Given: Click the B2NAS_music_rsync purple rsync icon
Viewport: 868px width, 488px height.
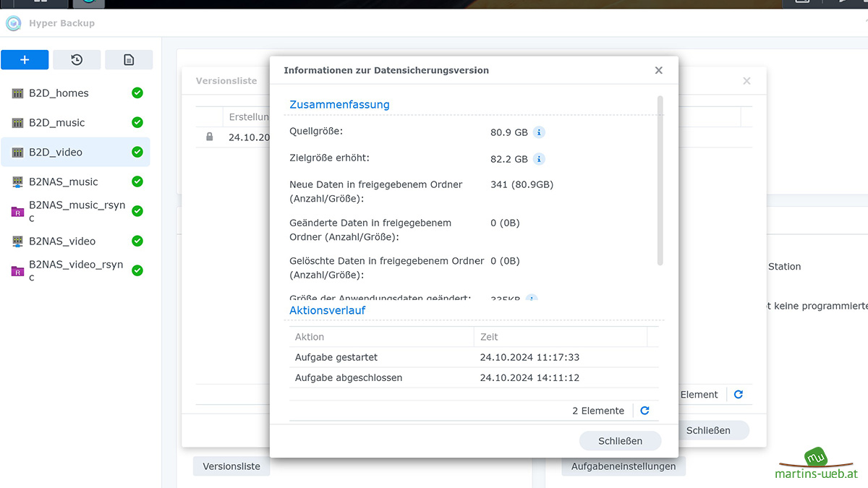Looking at the screenshot, I should click(x=18, y=212).
